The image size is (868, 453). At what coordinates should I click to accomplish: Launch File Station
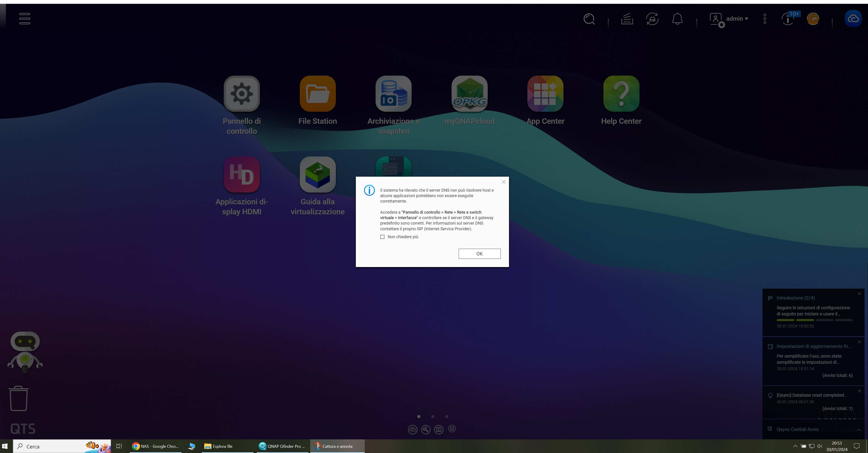[x=317, y=94]
